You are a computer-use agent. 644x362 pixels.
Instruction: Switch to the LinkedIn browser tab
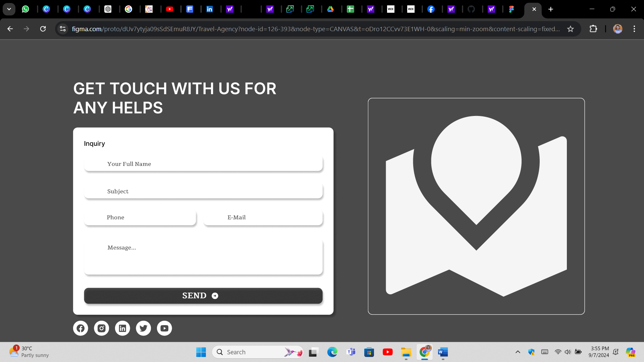[x=209, y=9]
